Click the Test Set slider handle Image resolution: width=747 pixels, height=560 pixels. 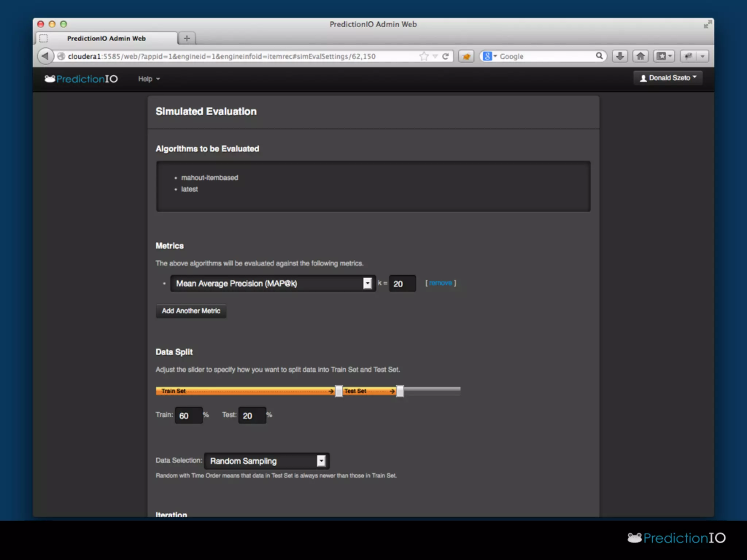pos(400,391)
